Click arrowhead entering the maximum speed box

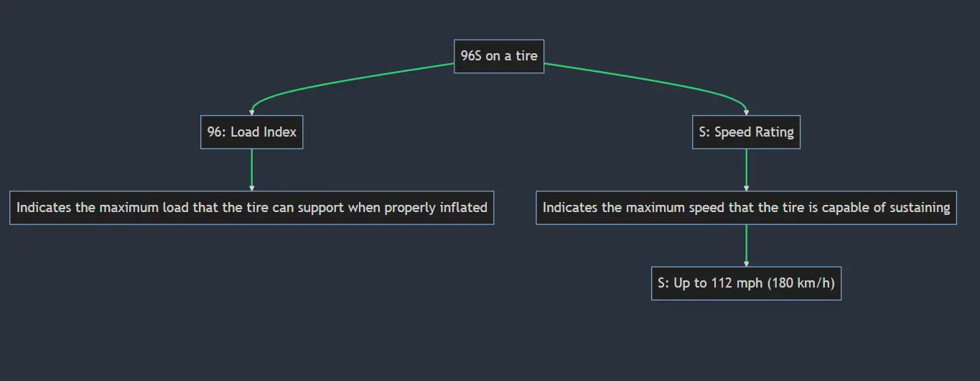click(746, 188)
